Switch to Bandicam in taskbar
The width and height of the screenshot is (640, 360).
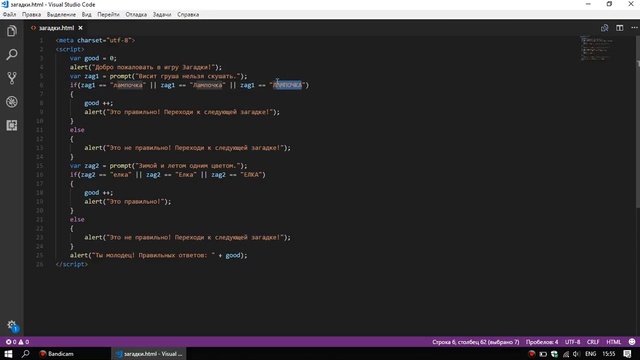click(x=56, y=353)
